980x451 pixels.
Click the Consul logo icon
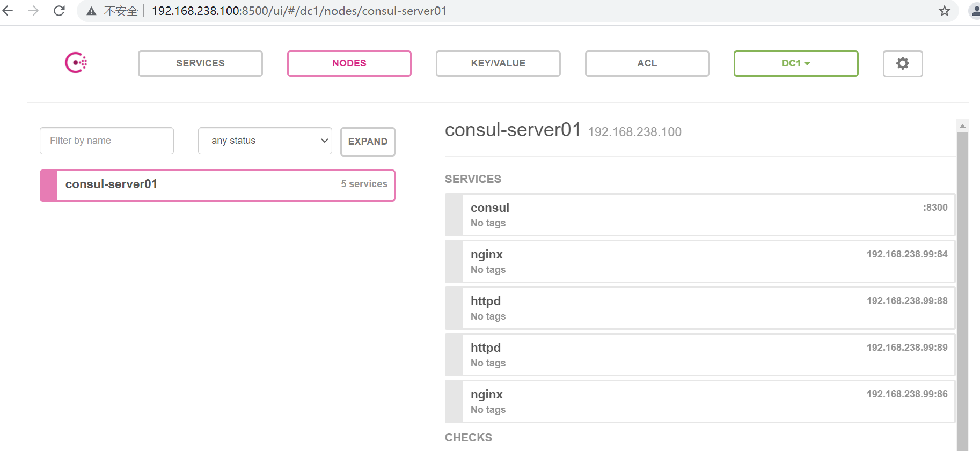[76, 63]
